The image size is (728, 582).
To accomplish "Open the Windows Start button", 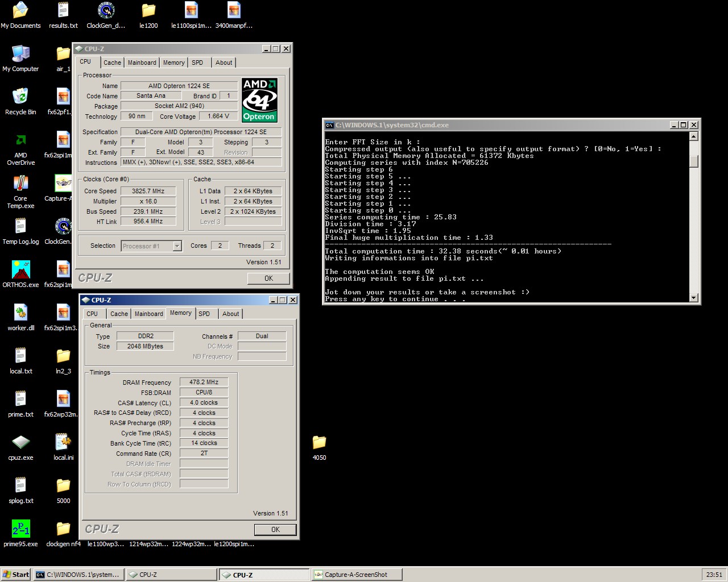I will click(16, 575).
